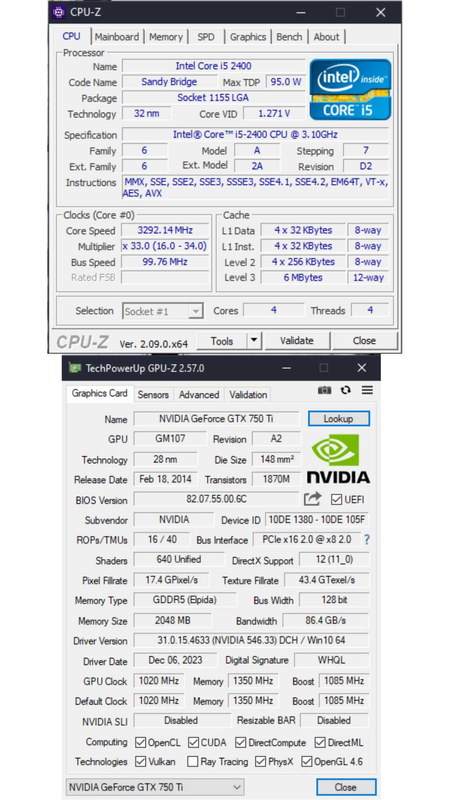Image resolution: width=450 pixels, height=800 pixels.
Task: Click the Bus Interface question mark icon
Action: tap(366, 540)
